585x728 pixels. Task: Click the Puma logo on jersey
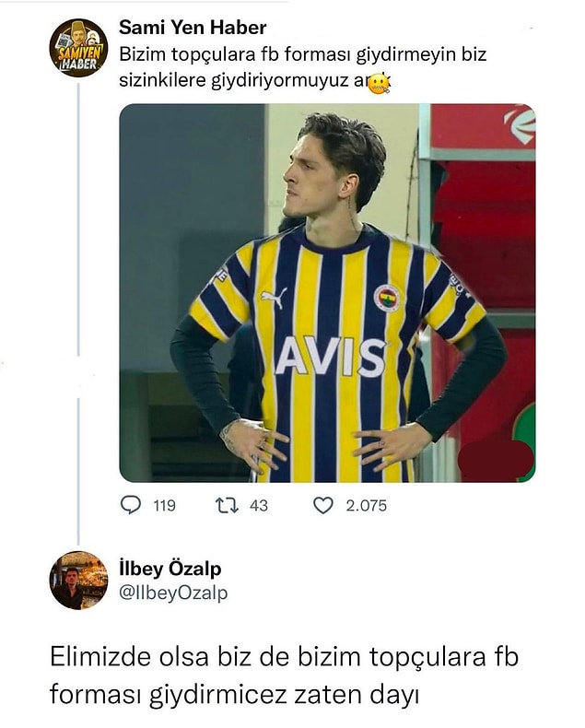click(x=274, y=298)
